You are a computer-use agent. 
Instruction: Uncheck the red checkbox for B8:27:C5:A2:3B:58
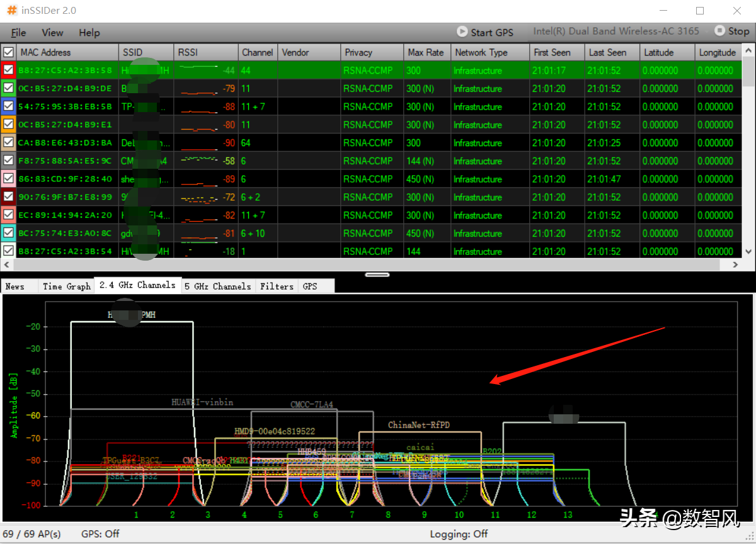coord(9,70)
